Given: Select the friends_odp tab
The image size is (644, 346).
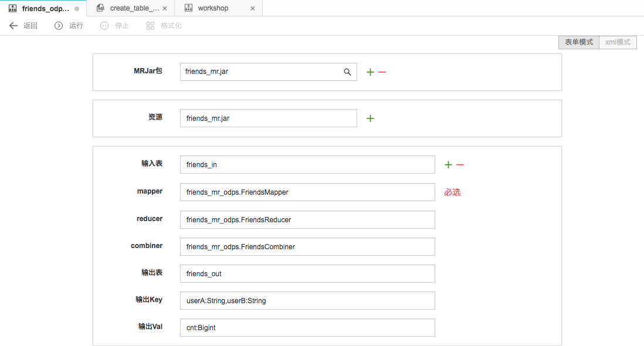Looking at the screenshot, I should 45,8.
